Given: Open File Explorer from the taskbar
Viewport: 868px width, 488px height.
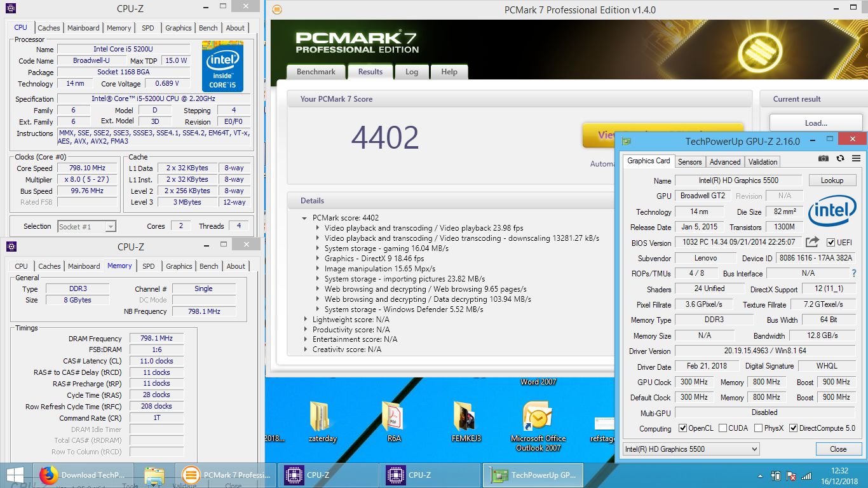Looking at the screenshot, I should (154, 475).
